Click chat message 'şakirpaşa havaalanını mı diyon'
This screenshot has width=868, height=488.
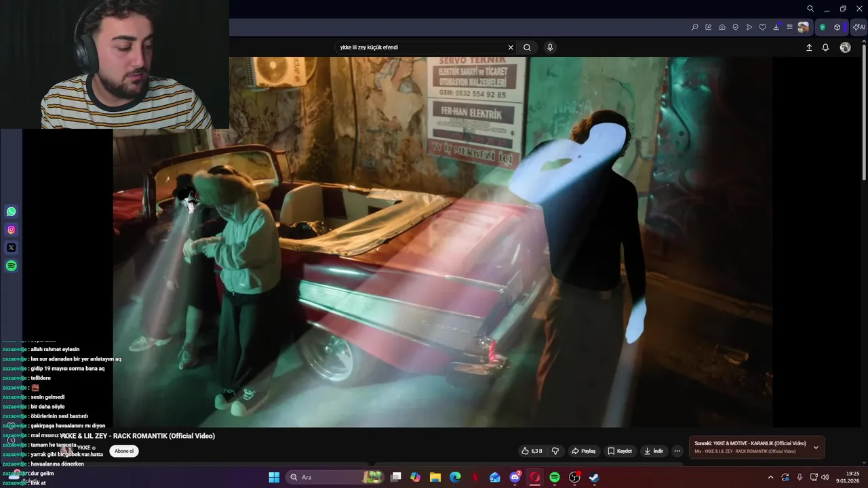click(68, 426)
